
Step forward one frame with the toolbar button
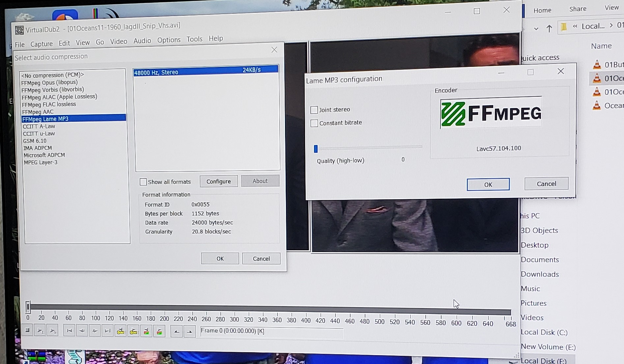pos(95,331)
